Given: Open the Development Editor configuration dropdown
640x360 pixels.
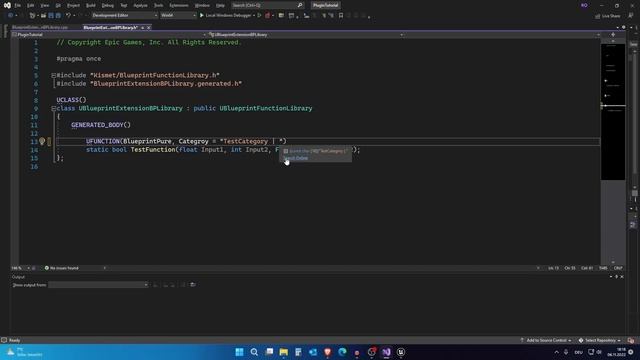Looking at the screenshot, I should [x=124, y=16].
